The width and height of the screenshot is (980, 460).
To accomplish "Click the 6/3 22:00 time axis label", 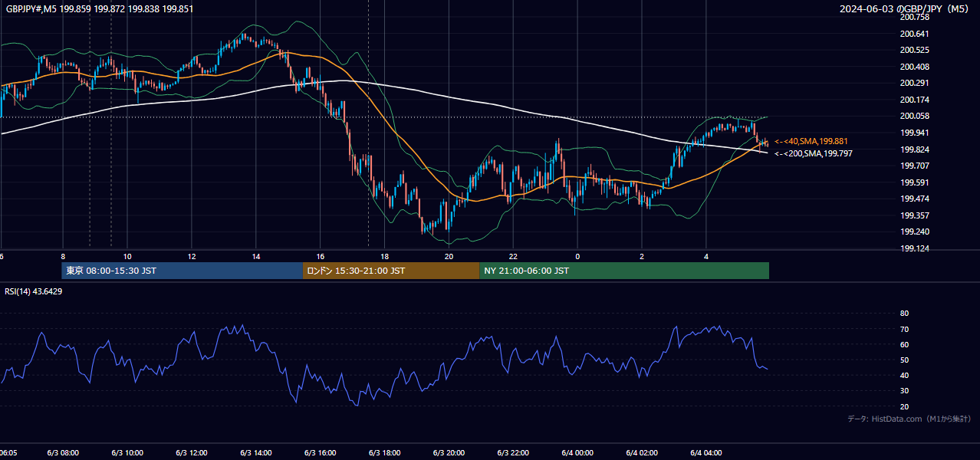I will pyautogui.click(x=514, y=453).
